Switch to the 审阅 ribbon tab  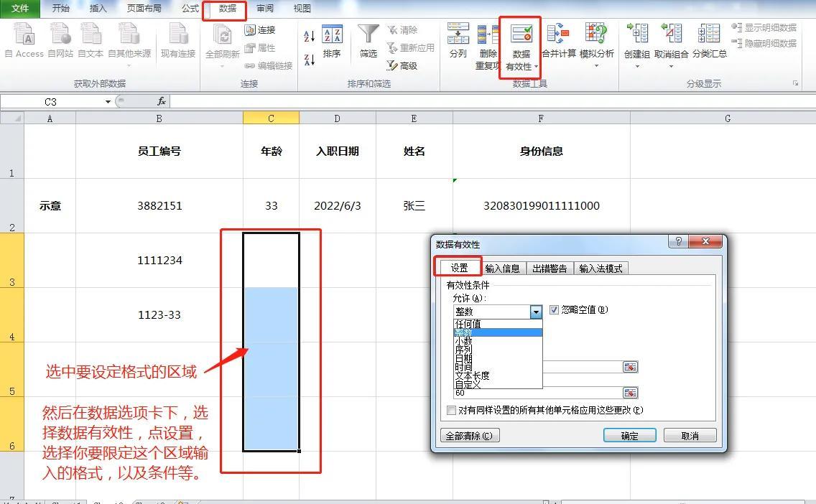(x=265, y=9)
